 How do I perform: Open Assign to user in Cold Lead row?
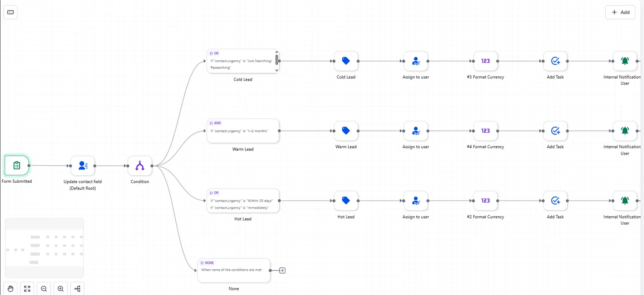416,61
